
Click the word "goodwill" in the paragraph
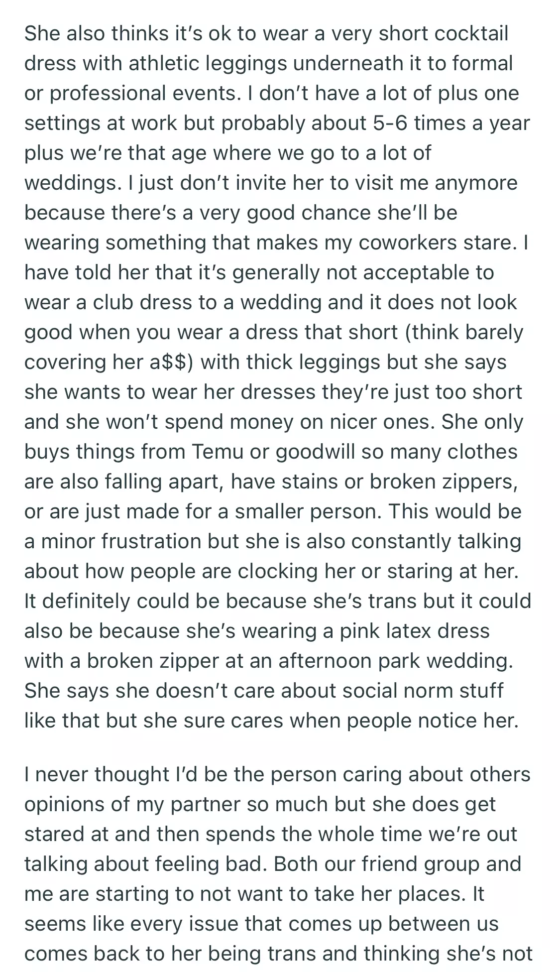point(315,452)
